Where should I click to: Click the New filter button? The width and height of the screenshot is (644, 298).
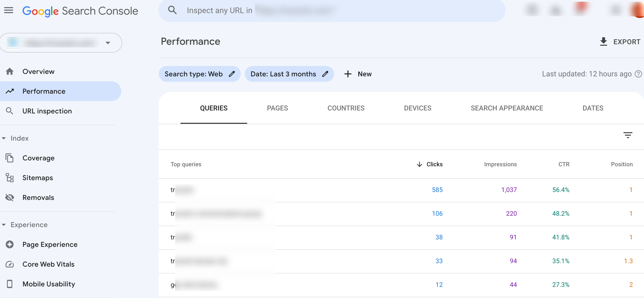coord(358,74)
